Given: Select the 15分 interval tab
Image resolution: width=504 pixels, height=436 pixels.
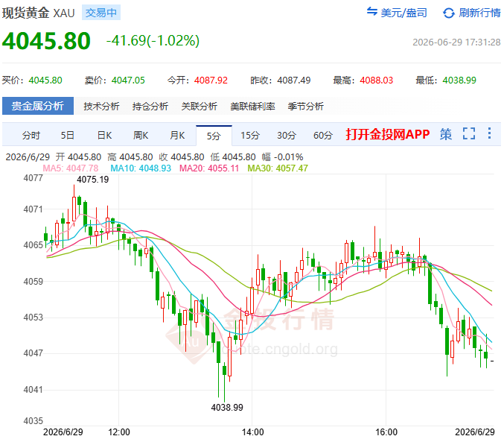Looking at the screenshot, I should click(x=250, y=136).
